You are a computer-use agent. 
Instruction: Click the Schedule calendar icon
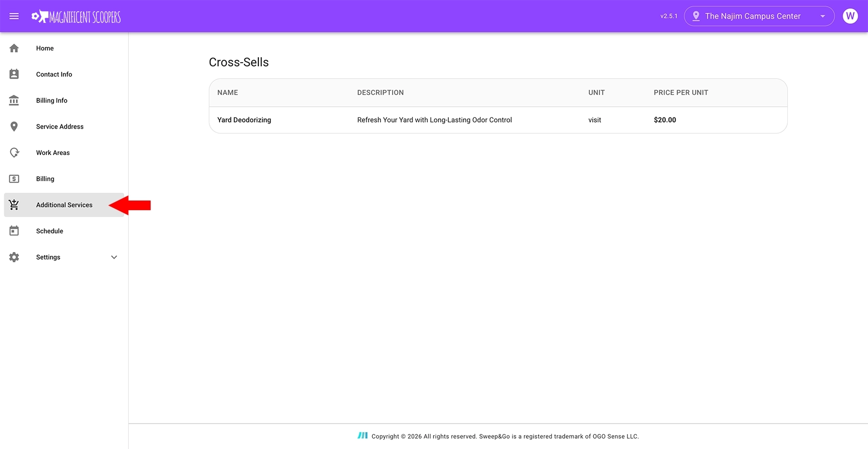tap(14, 231)
